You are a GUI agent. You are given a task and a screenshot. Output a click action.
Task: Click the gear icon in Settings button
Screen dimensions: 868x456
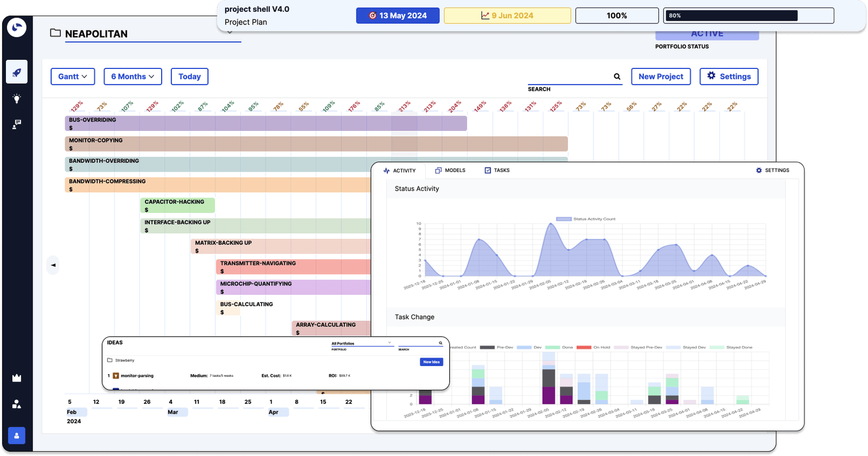pos(711,76)
